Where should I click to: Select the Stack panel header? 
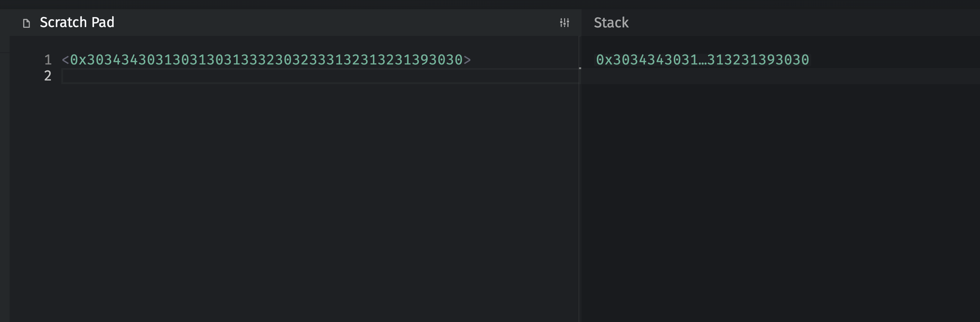coord(611,23)
